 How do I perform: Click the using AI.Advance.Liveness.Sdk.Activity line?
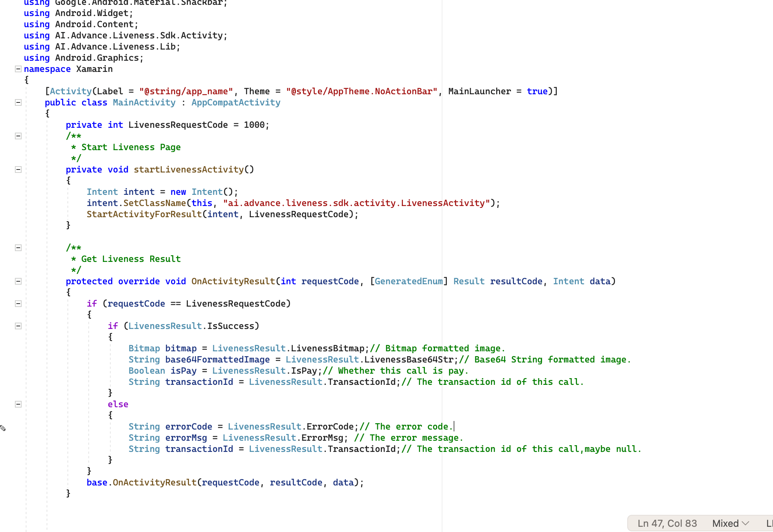pos(125,35)
